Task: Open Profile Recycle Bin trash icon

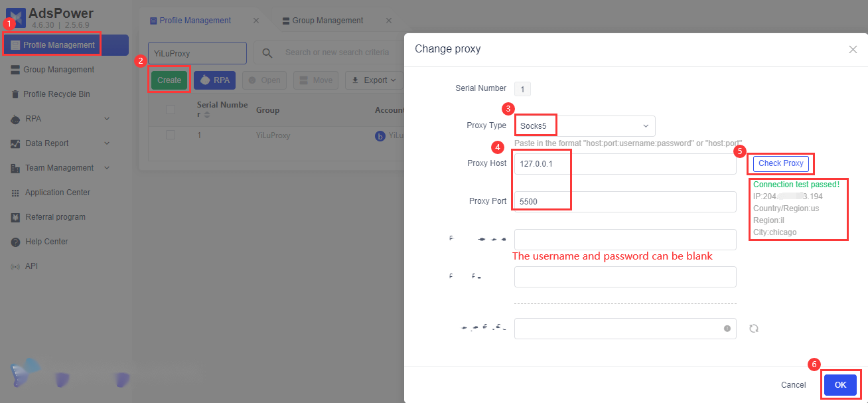Action: (x=15, y=94)
